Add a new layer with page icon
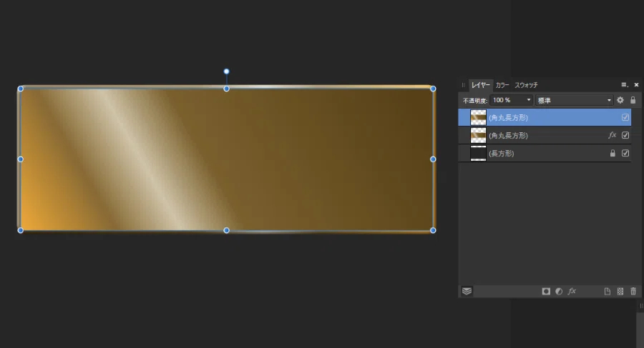Image resolution: width=644 pixels, height=348 pixels. coord(607,292)
